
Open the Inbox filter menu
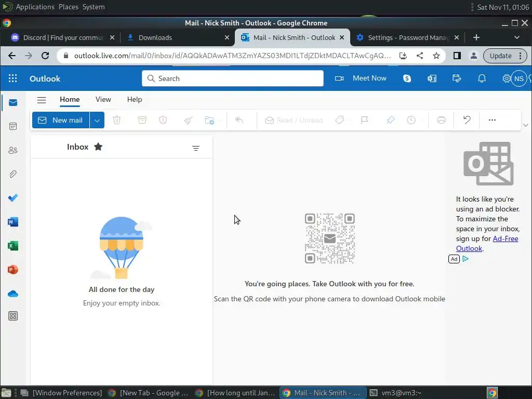[196, 148]
